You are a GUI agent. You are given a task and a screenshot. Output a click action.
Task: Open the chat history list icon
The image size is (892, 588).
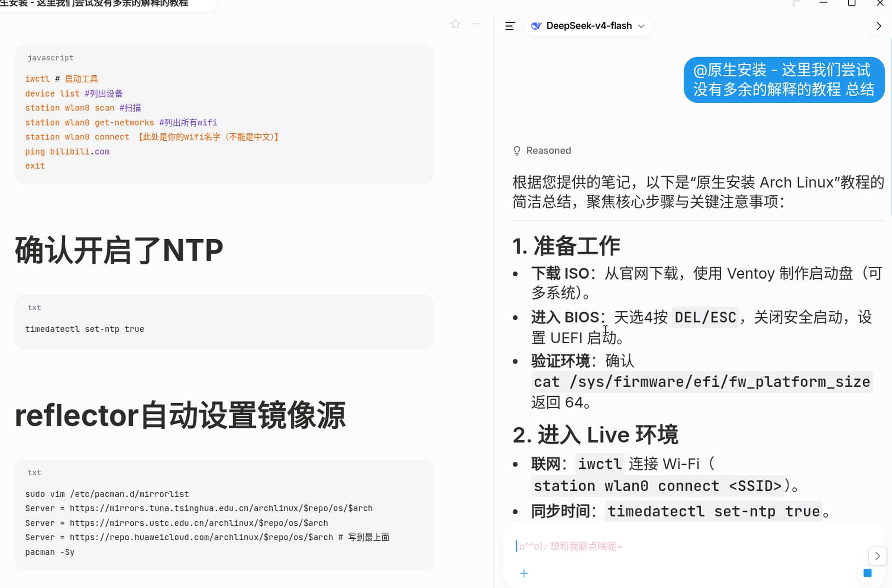coord(510,26)
